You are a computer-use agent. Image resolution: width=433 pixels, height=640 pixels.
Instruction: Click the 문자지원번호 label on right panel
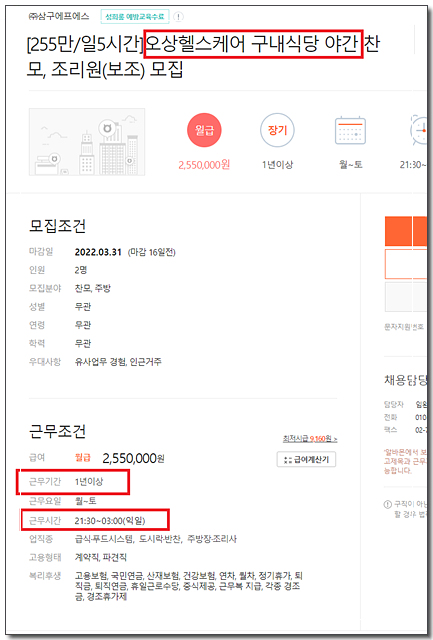pos(404,327)
